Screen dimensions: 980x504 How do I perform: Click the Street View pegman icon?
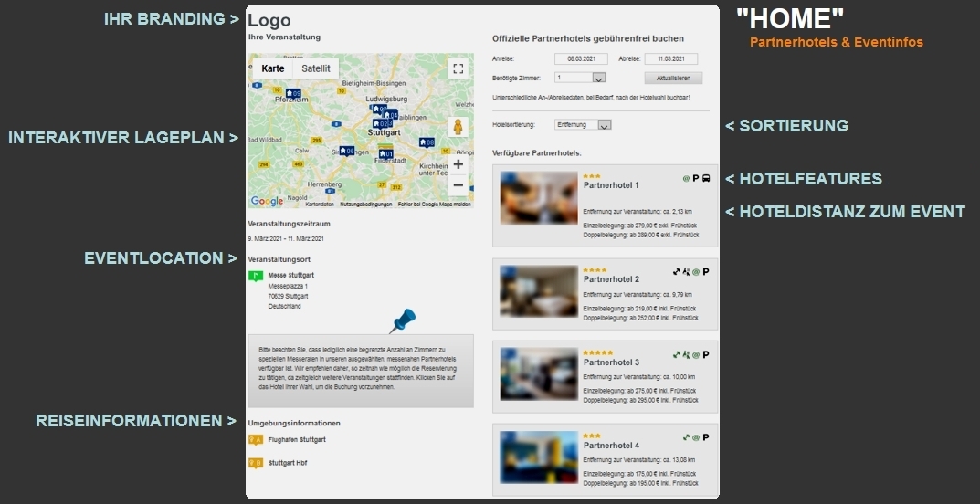click(x=458, y=127)
